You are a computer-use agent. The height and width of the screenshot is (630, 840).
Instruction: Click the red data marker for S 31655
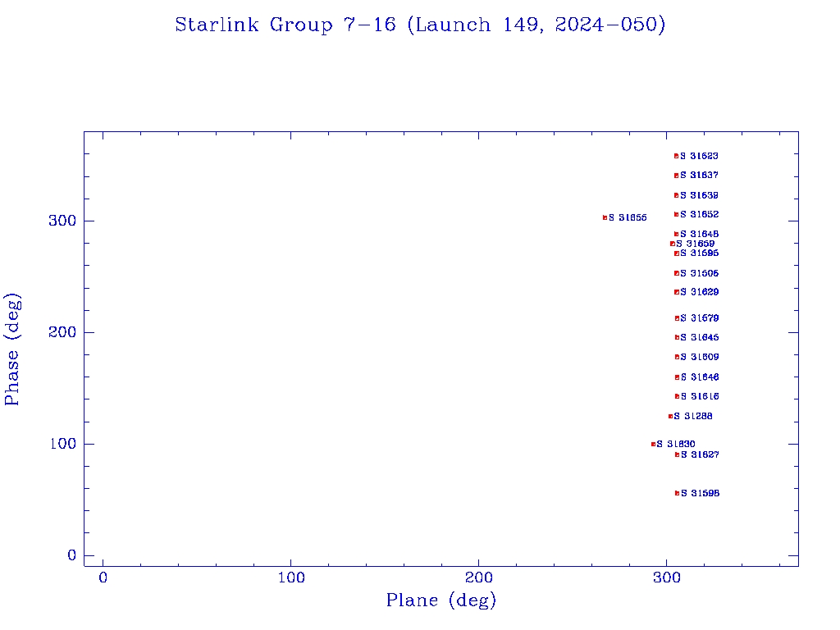(605, 218)
